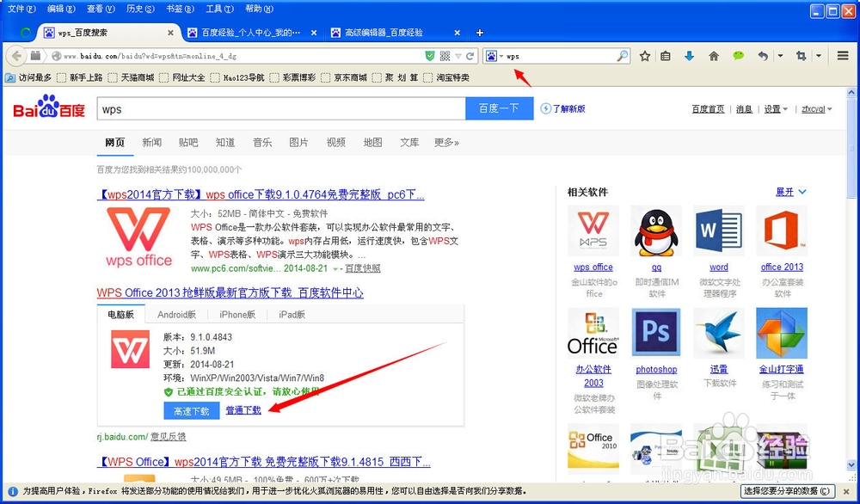
Task: Click the 普通下载 link
Action: (243, 410)
